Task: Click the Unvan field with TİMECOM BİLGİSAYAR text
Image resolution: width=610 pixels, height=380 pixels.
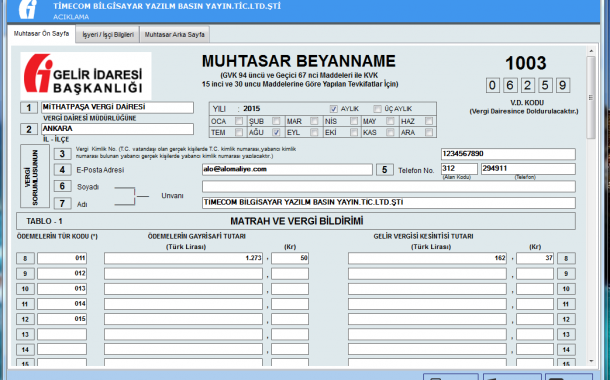Action: (x=389, y=203)
